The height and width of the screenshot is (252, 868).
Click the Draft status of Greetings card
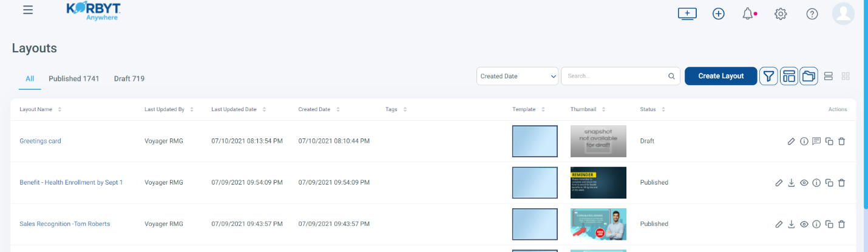[647, 141]
